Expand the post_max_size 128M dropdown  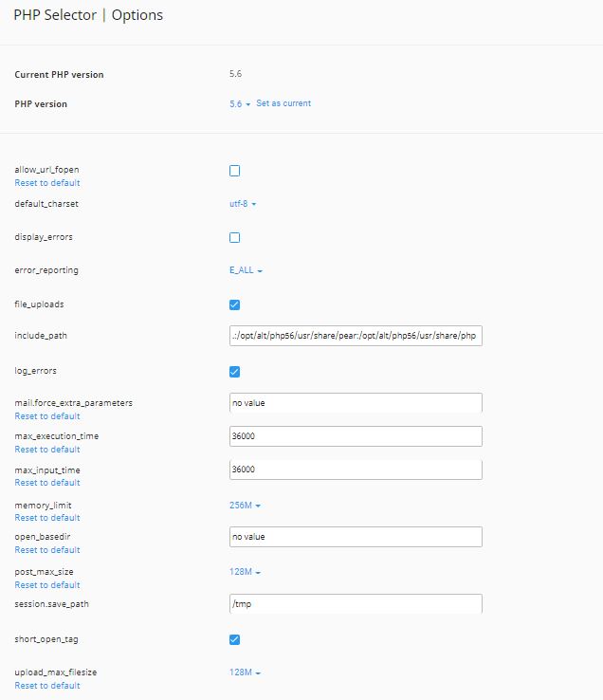pyautogui.click(x=245, y=572)
